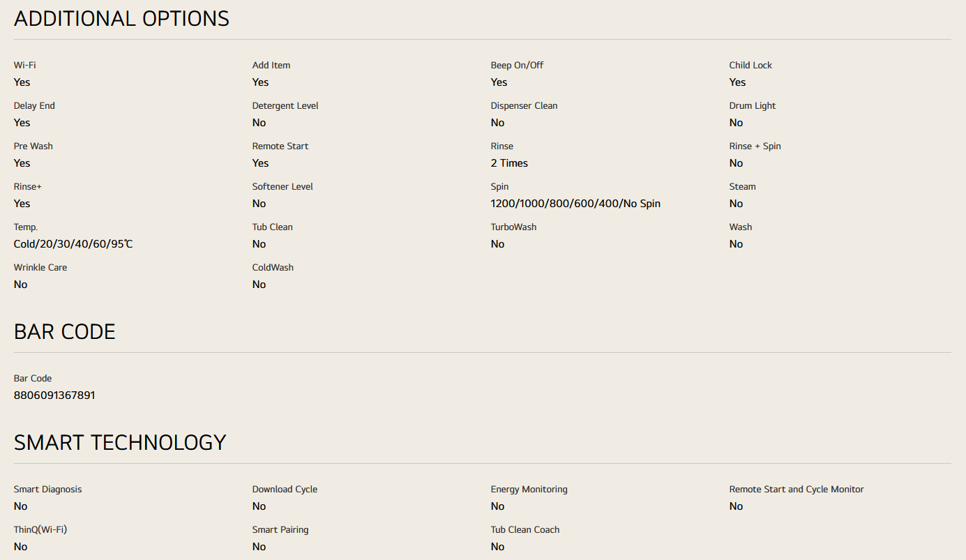Click the Drum Light label
This screenshot has width=966, height=560.
pyautogui.click(x=753, y=106)
